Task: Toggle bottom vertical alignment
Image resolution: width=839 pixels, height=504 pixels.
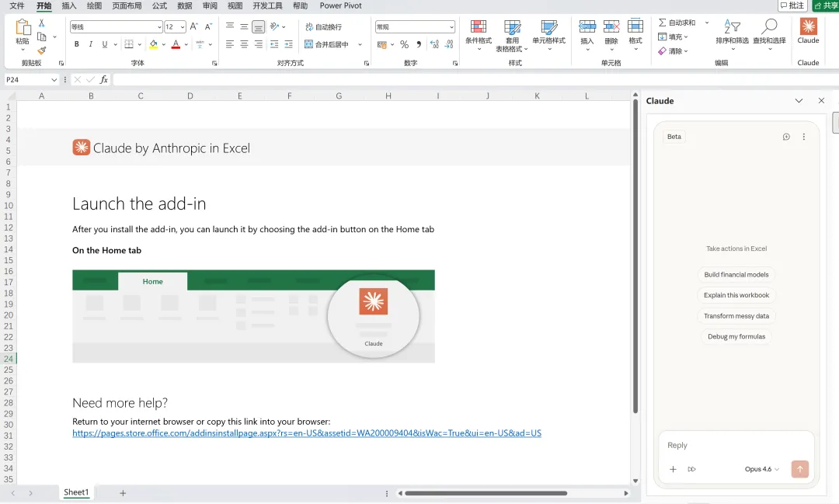Action: point(259,26)
